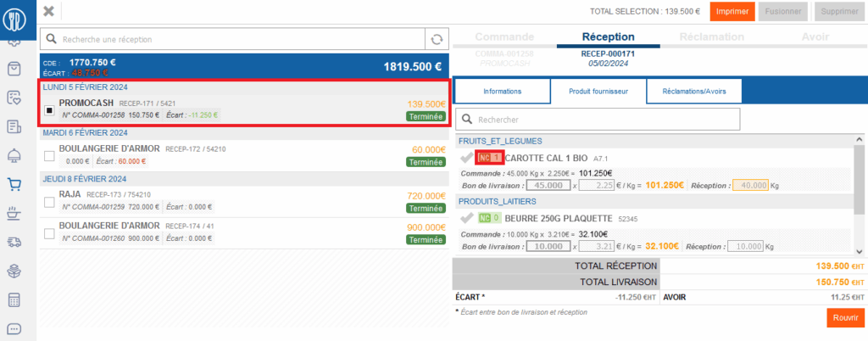
Task: Open the stacked boxes inventory icon
Action: 14,271
